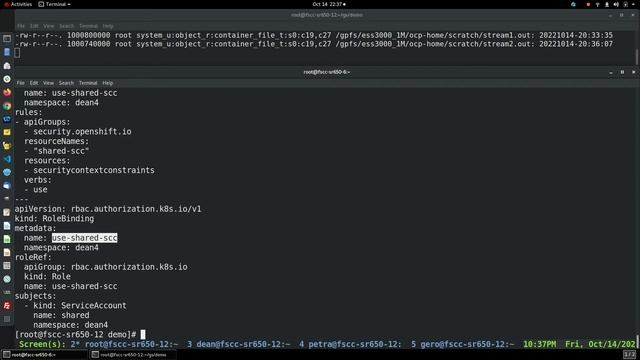Viewport: 640px width, 360px height.
Task: Open Terminal menu in the fscc-sr650-6 terminal
Action: [x=88, y=83]
